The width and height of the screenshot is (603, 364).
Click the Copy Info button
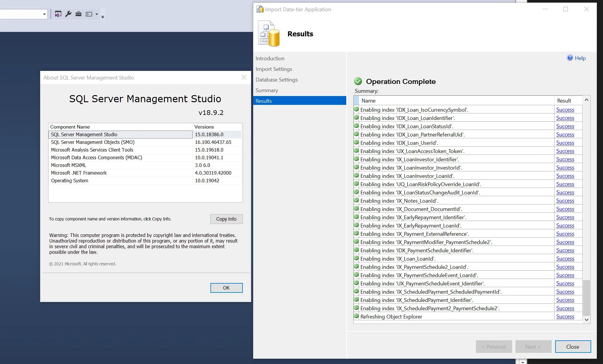click(x=226, y=219)
